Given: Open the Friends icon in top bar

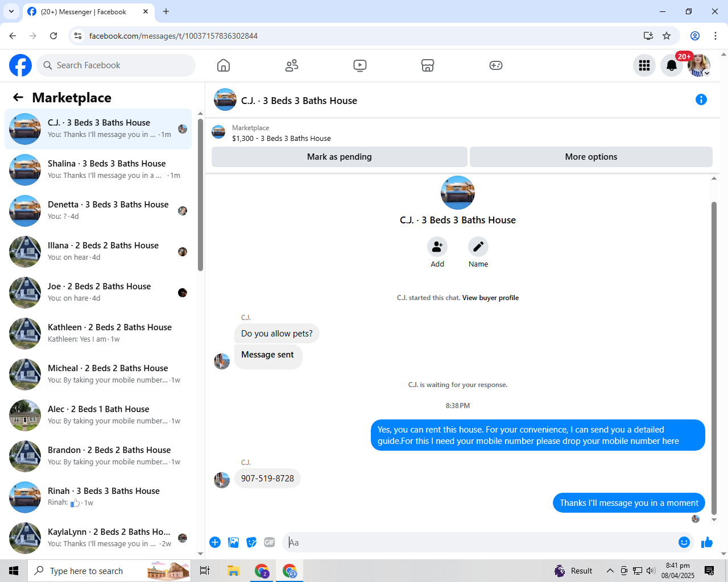Looking at the screenshot, I should point(292,65).
